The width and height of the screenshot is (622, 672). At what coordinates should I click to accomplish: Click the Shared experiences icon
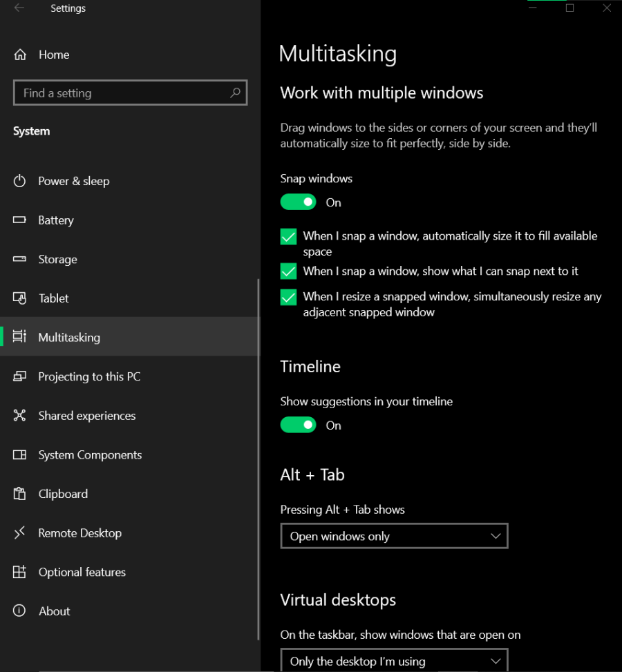[x=20, y=416]
